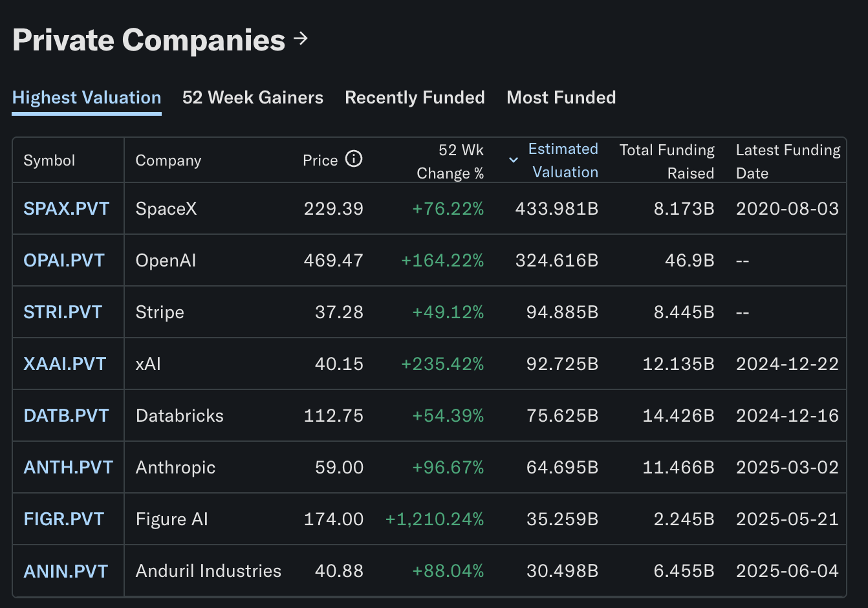Click the DATB.PVT symbol link
This screenshot has width=868, height=608.
66,416
